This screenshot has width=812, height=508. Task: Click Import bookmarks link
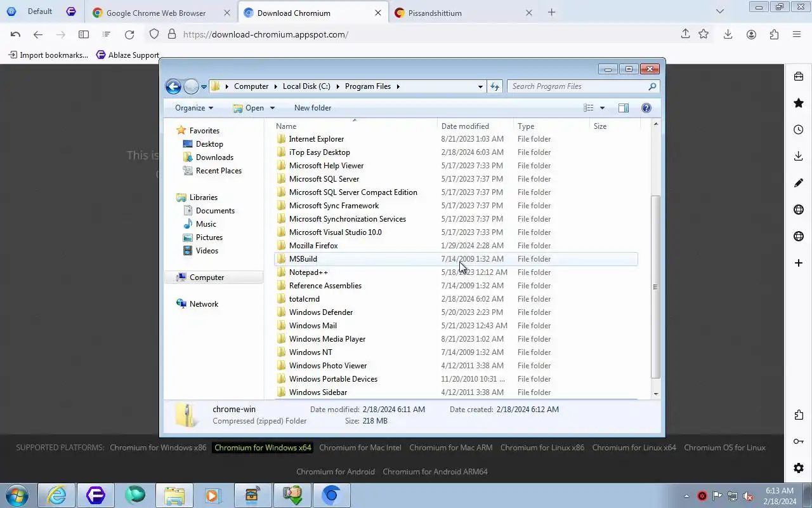tap(48, 55)
